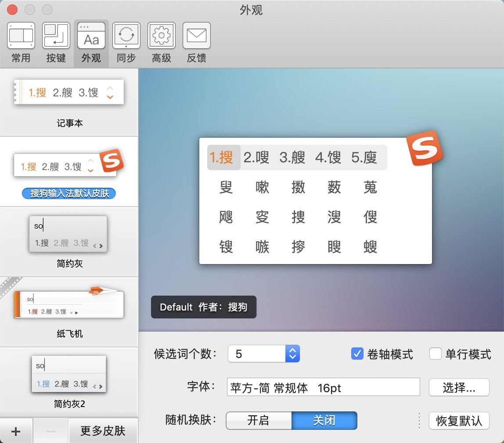Click the 选择... font button
504x443 pixels.
point(459,387)
